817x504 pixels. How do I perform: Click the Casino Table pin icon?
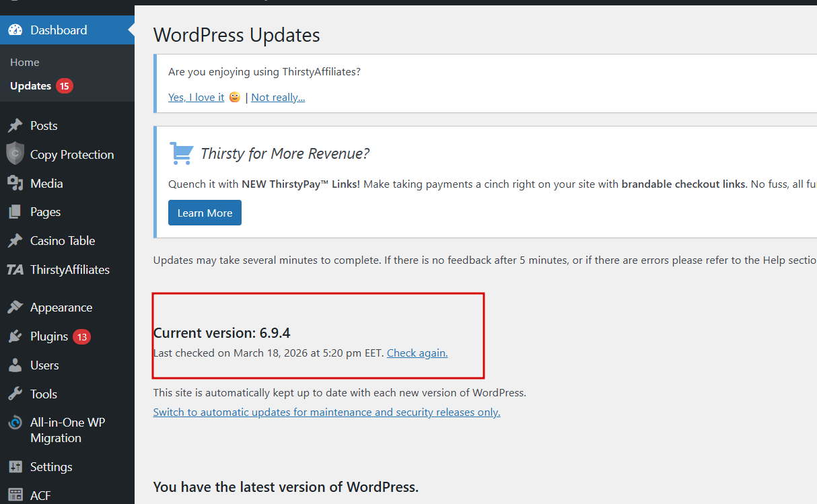(15, 241)
